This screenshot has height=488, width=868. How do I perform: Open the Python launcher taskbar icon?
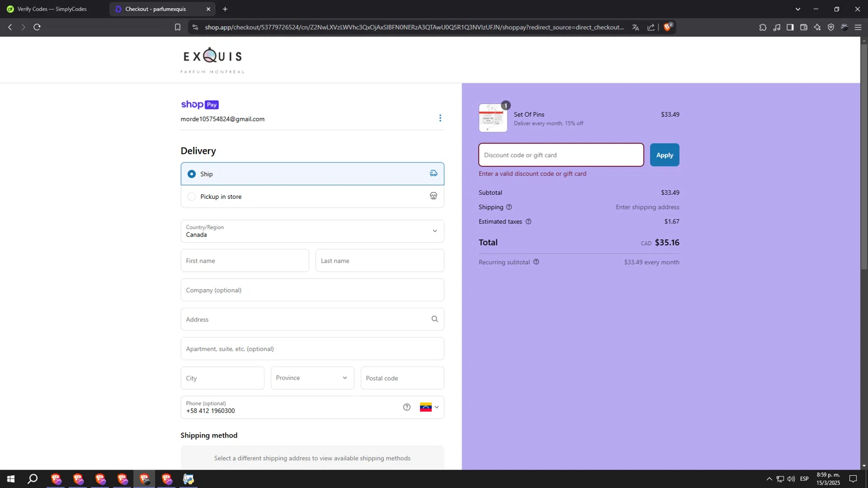[x=189, y=479]
